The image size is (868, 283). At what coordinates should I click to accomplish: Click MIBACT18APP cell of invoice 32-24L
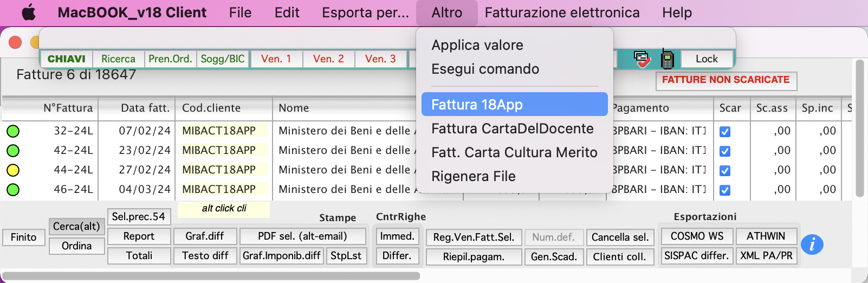point(224,131)
